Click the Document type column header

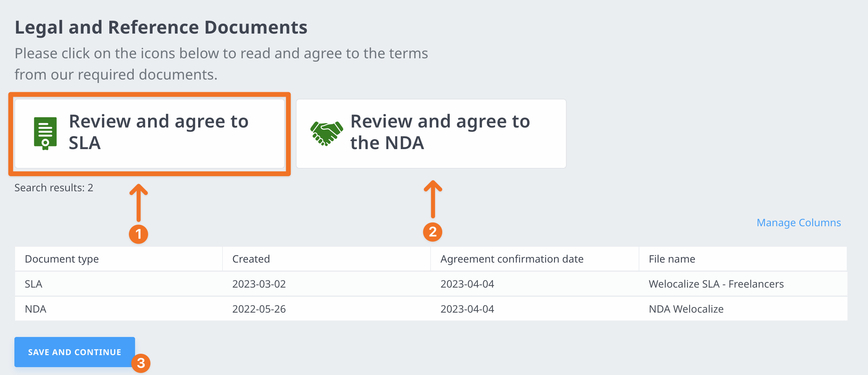tap(62, 259)
